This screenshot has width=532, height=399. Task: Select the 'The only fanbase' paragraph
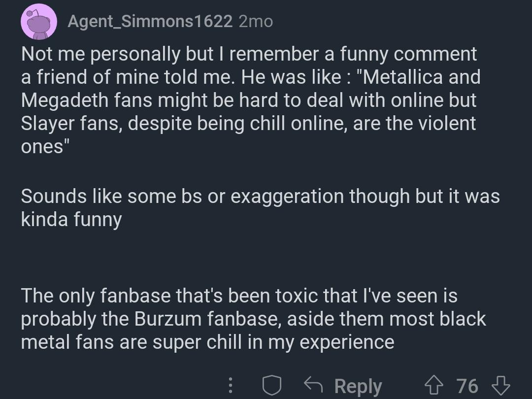point(253,319)
